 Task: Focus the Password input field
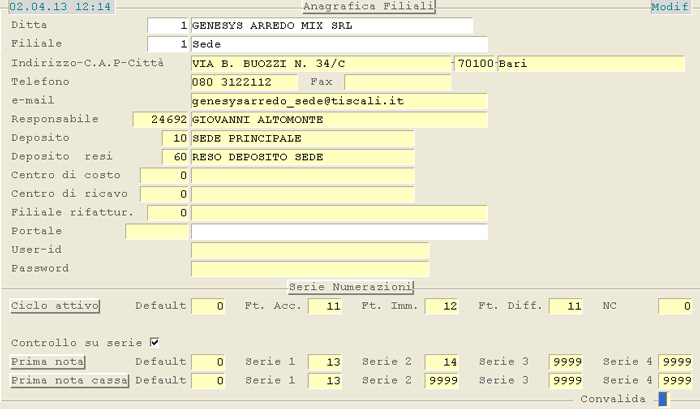[x=309, y=269]
